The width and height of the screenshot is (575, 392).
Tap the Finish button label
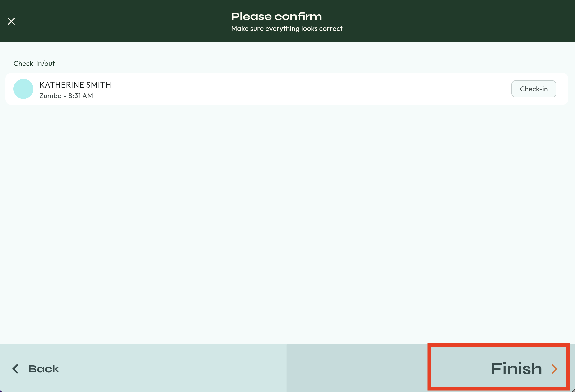(516, 369)
